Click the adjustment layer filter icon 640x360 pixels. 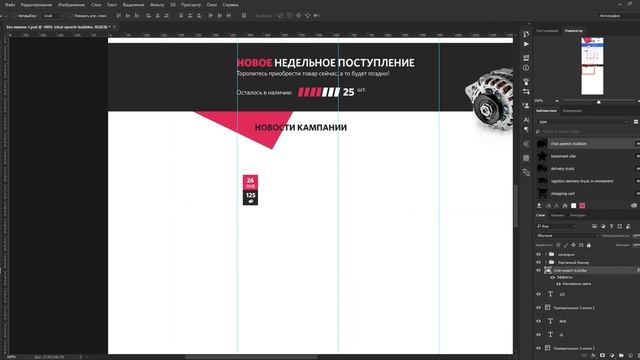(x=603, y=226)
